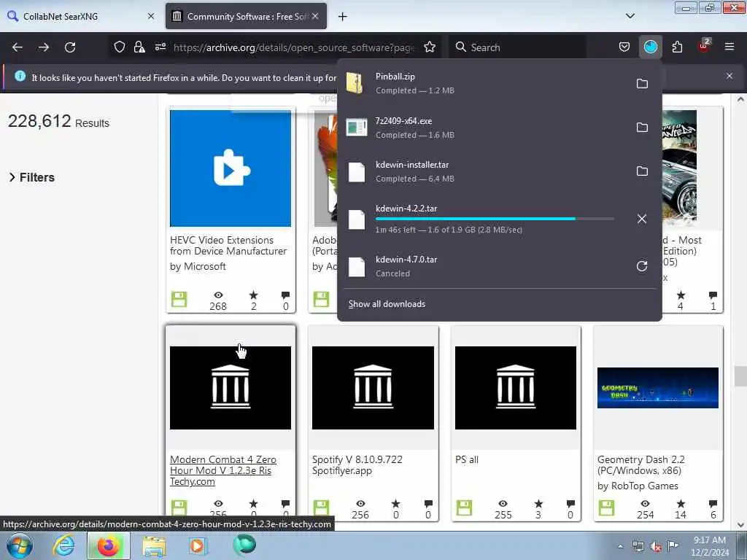Click the page vertical scrollbar thumb
Screen dimensions: 747x560
coord(740,376)
